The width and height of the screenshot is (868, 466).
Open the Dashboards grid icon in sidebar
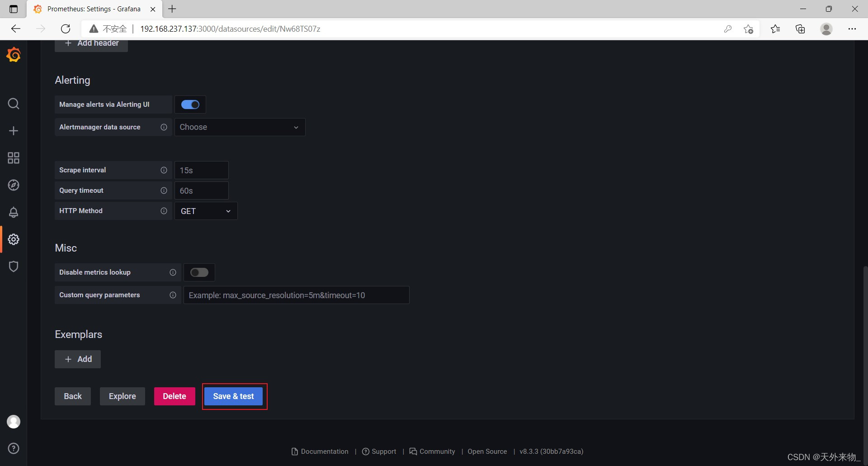pyautogui.click(x=14, y=158)
